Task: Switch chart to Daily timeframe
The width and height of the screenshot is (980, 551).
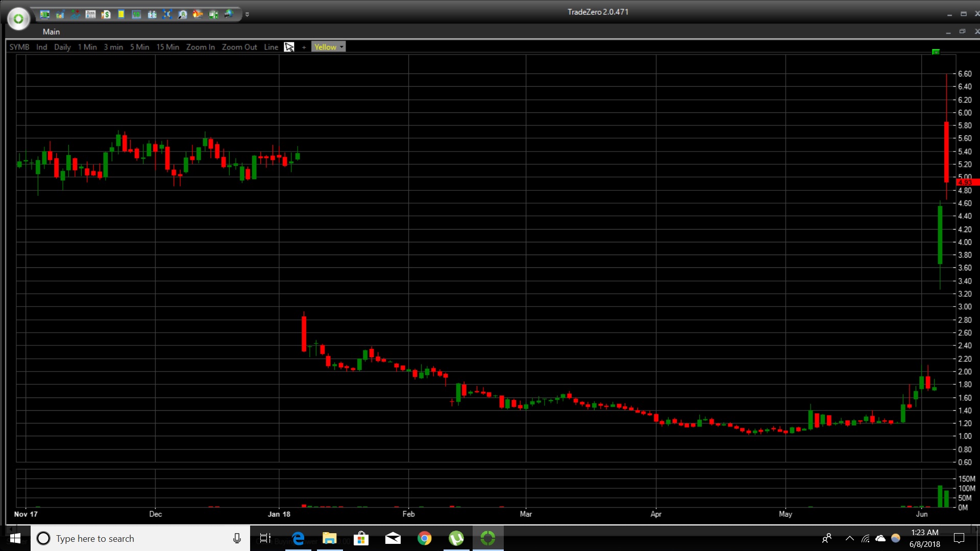Action: (x=62, y=47)
